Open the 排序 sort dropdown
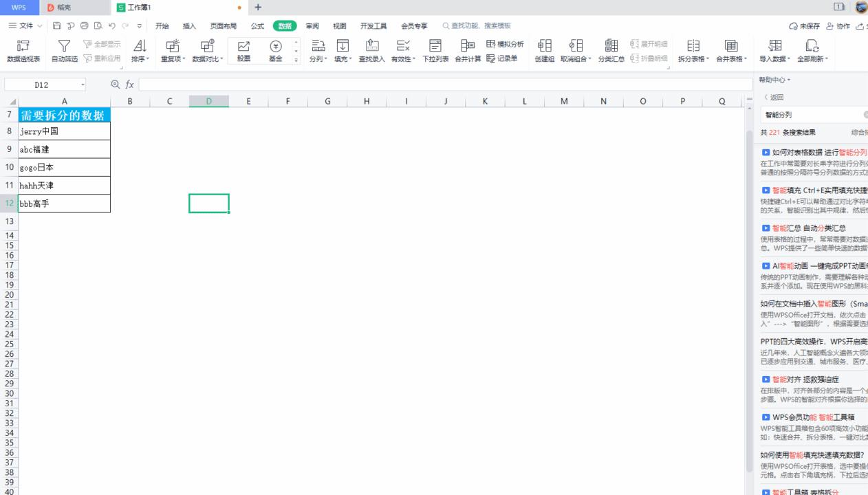 (x=140, y=52)
